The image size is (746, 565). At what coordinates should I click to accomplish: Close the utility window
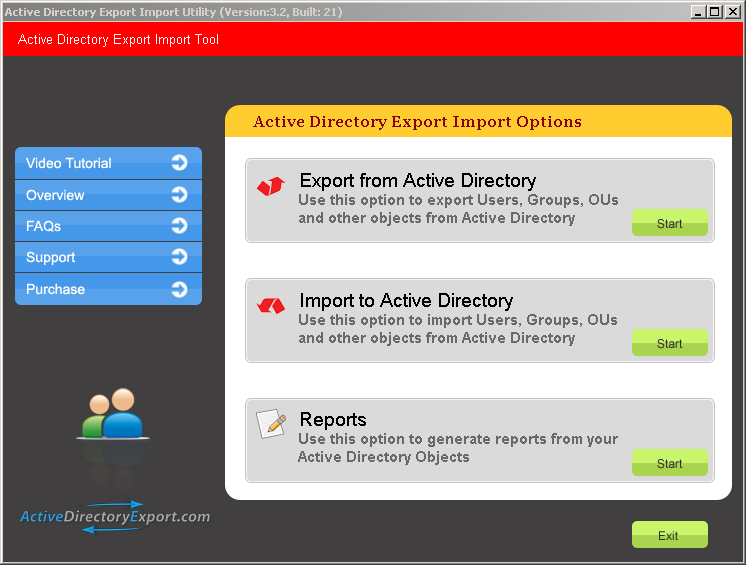click(732, 11)
